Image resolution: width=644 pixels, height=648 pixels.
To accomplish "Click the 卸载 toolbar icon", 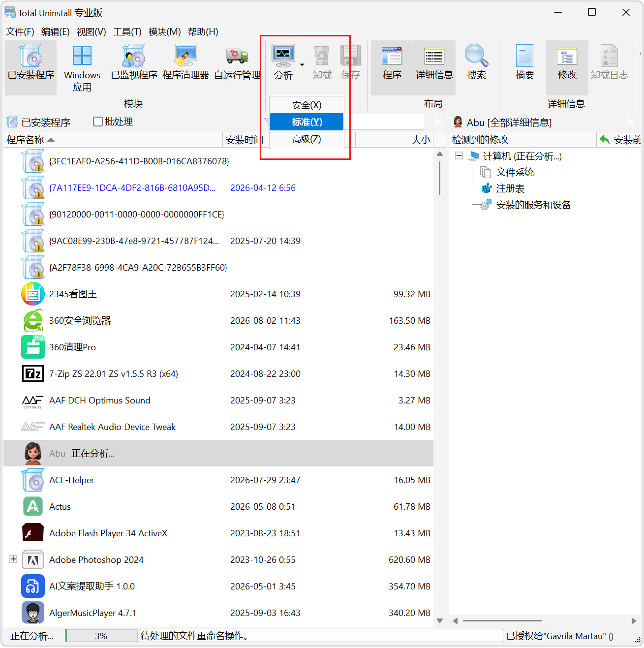I will click(322, 56).
